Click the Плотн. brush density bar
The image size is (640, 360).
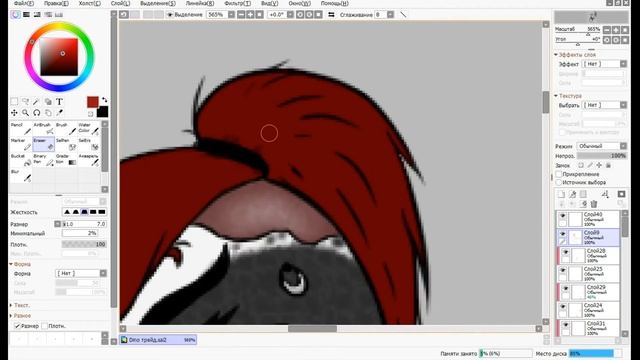tap(84, 244)
